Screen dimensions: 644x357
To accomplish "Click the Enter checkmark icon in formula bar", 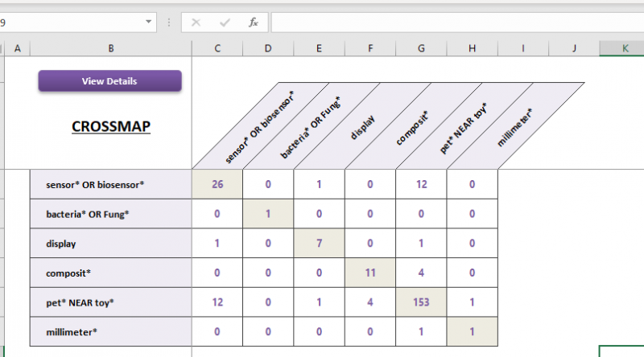I will tap(225, 23).
